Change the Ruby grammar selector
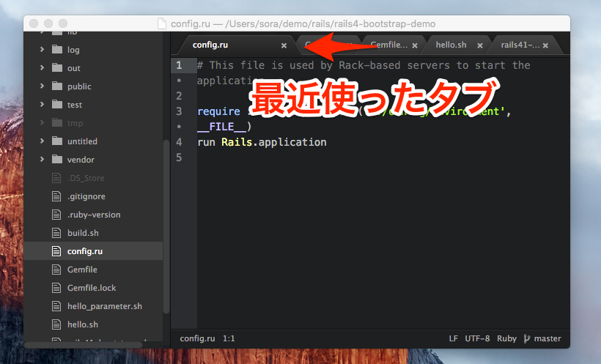Screen dimensions: 601x364 click(x=506, y=338)
